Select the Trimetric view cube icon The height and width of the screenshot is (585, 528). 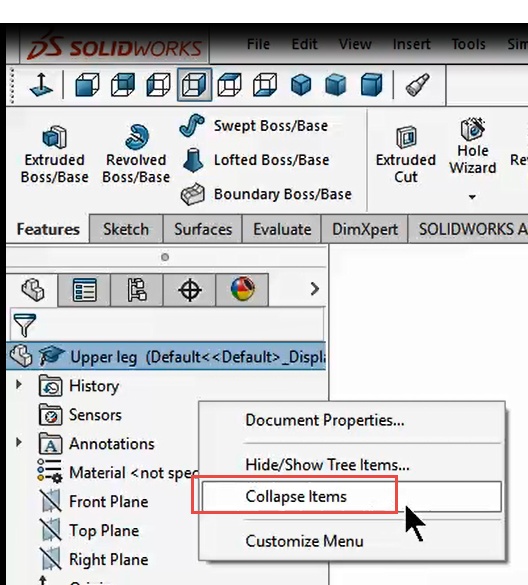pyautogui.click(x=336, y=85)
